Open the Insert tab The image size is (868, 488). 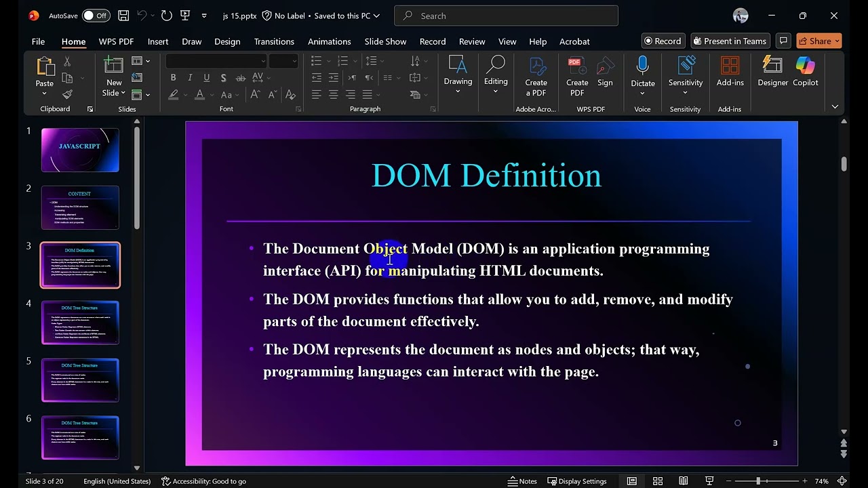158,41
